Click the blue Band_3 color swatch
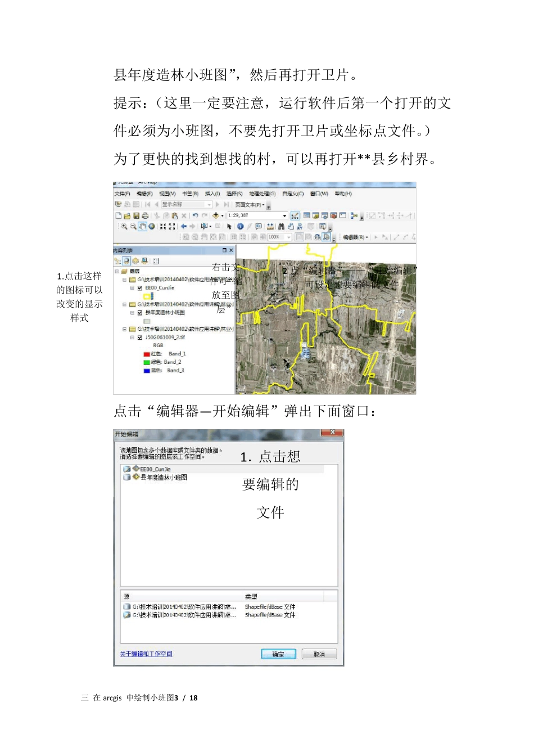The width and height of the screenshot is (534, 756). [x=147, y=370]
